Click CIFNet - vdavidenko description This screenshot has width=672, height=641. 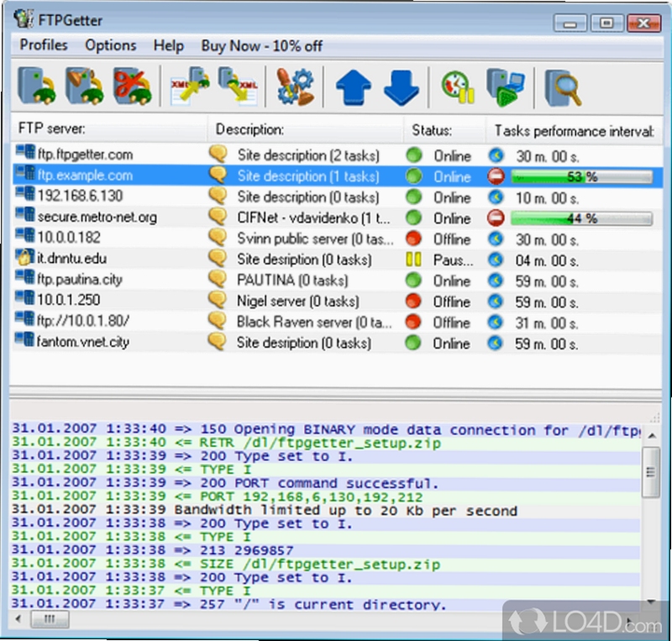[x=313, y=218]
